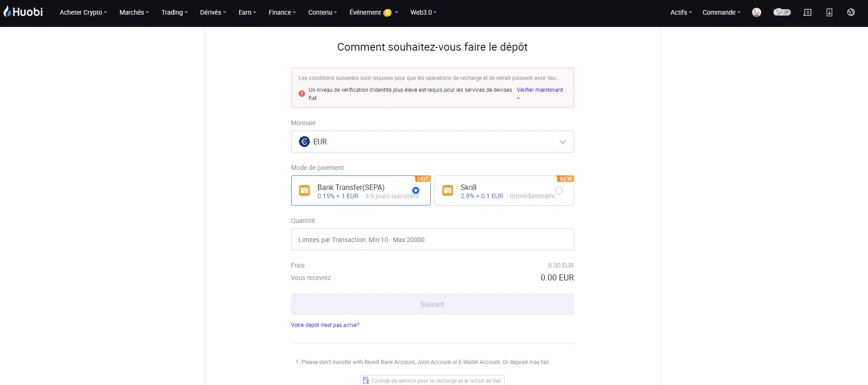Click the Quantité amount input field
This screenshot has width=868, height=385.
pos(432,239)
